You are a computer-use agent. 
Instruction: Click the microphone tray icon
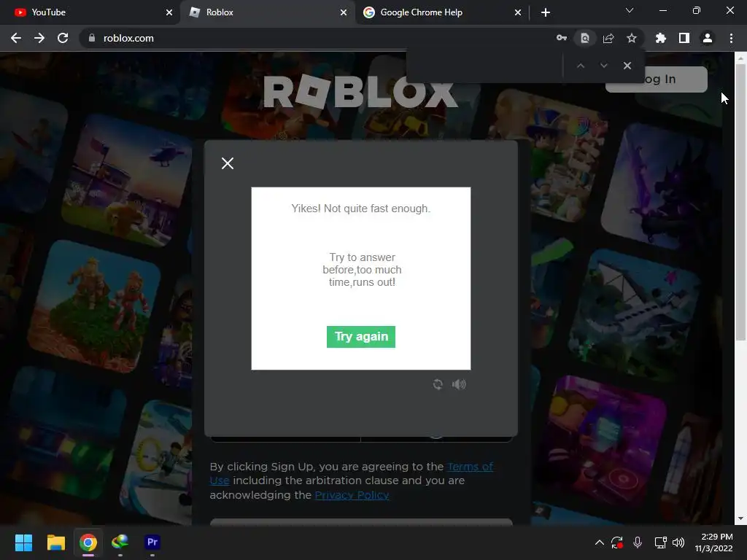pos(638,542)
